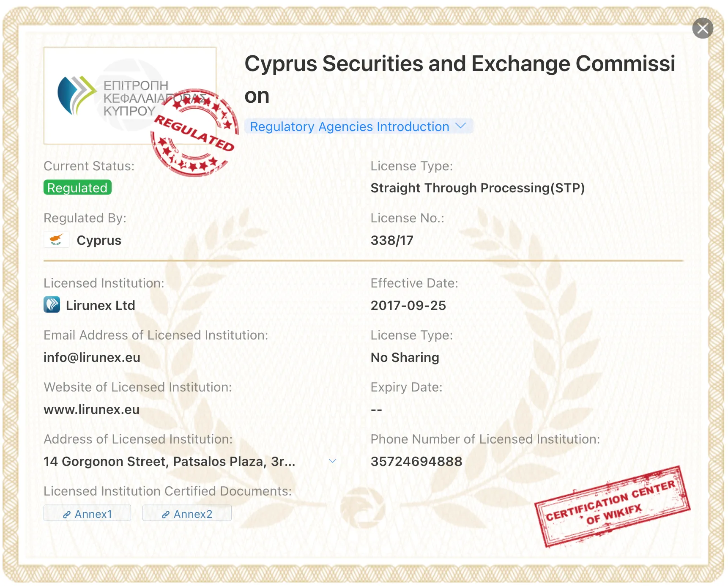
Task: Select the www.lirunex.eu website text
Action: click(92, 409)
